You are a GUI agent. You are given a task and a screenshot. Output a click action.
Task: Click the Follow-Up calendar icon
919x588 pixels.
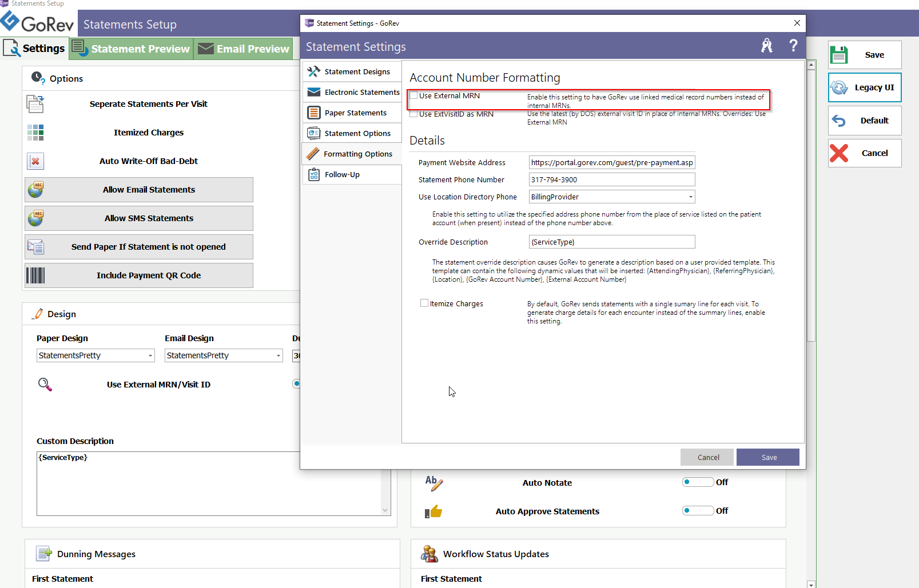(x=313, y=174)
